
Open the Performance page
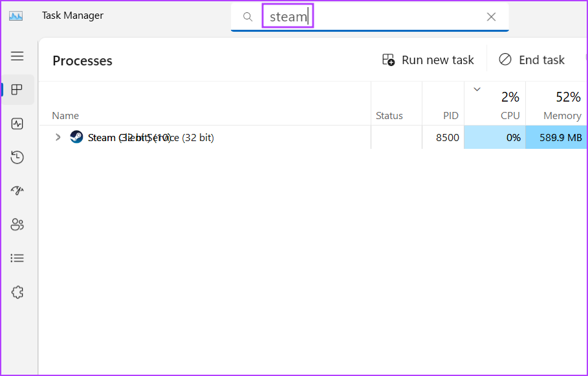coord(17,124)
